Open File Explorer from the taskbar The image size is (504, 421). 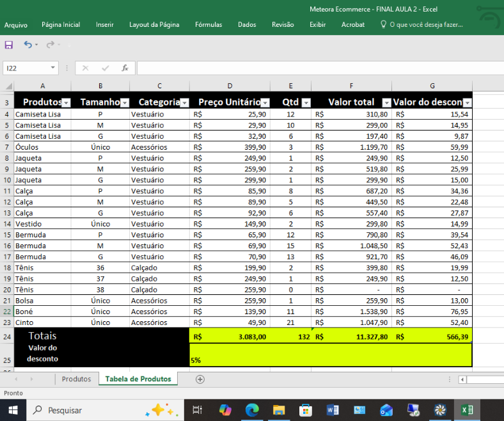point(278,410)
